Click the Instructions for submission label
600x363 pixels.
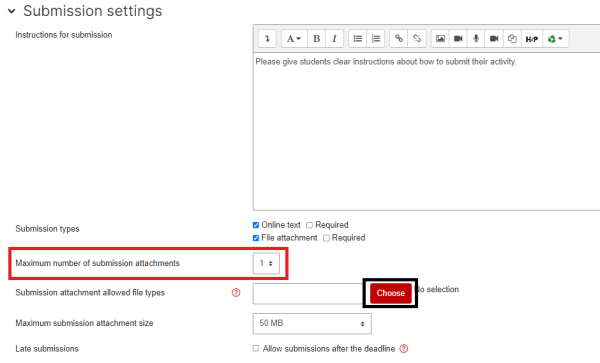click(x=64, y=35)
